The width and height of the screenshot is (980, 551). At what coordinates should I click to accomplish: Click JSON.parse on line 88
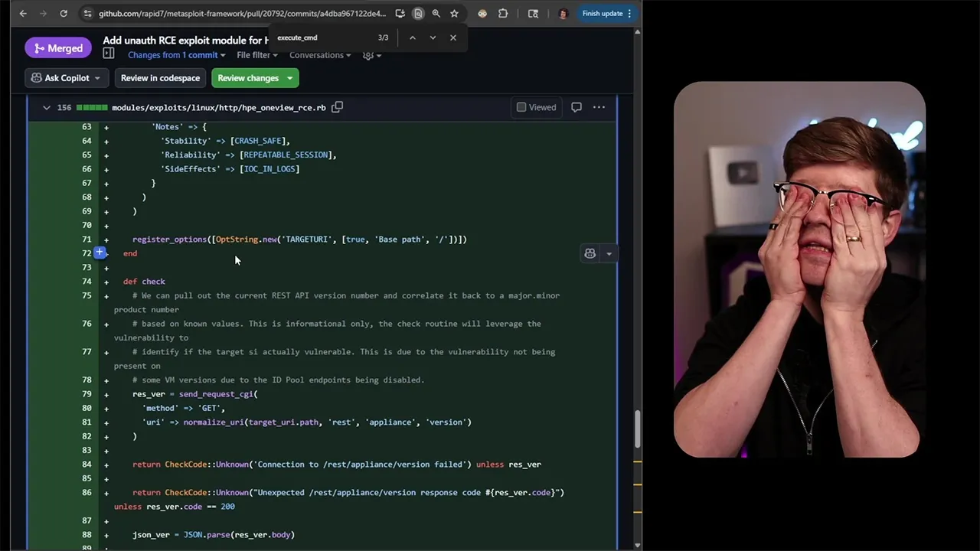(206, 535)
